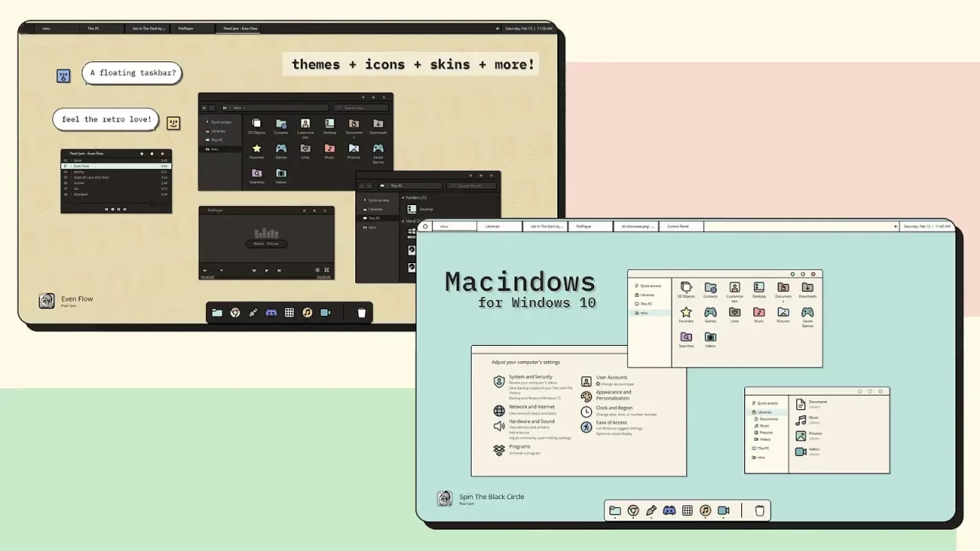Screen dimensions: 980x551
Task: Open Network and Internet settings
Action: [x=533, y=406]
